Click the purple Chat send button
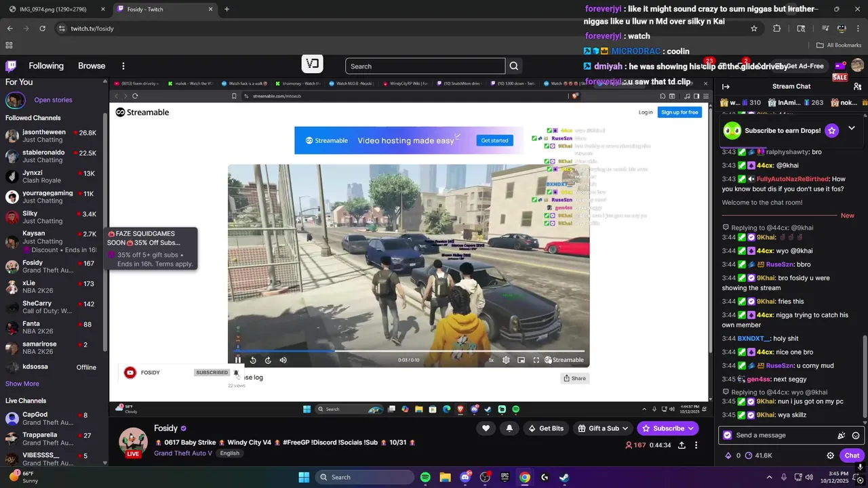 (851, 455)
